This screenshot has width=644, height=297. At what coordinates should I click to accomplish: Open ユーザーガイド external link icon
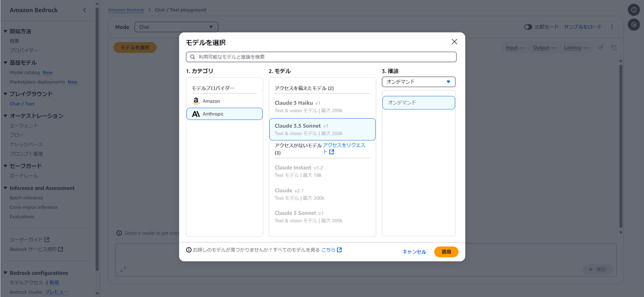tap(47, 240)
